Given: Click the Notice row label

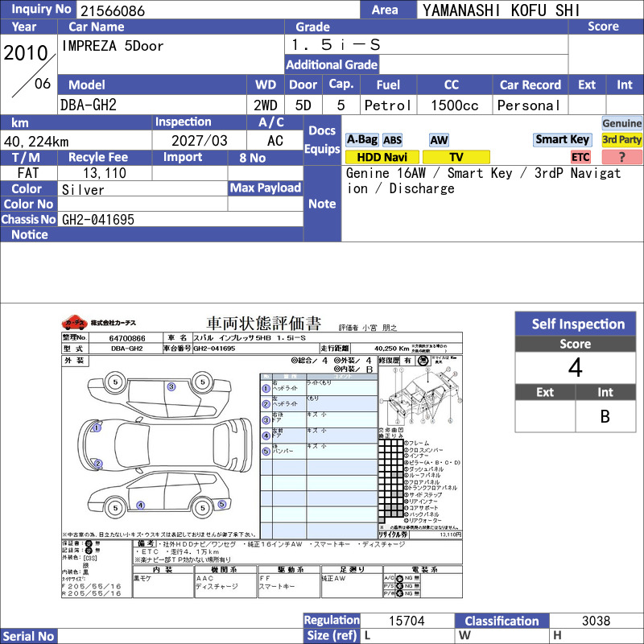Looking at the screenshot, I should 30,234.
